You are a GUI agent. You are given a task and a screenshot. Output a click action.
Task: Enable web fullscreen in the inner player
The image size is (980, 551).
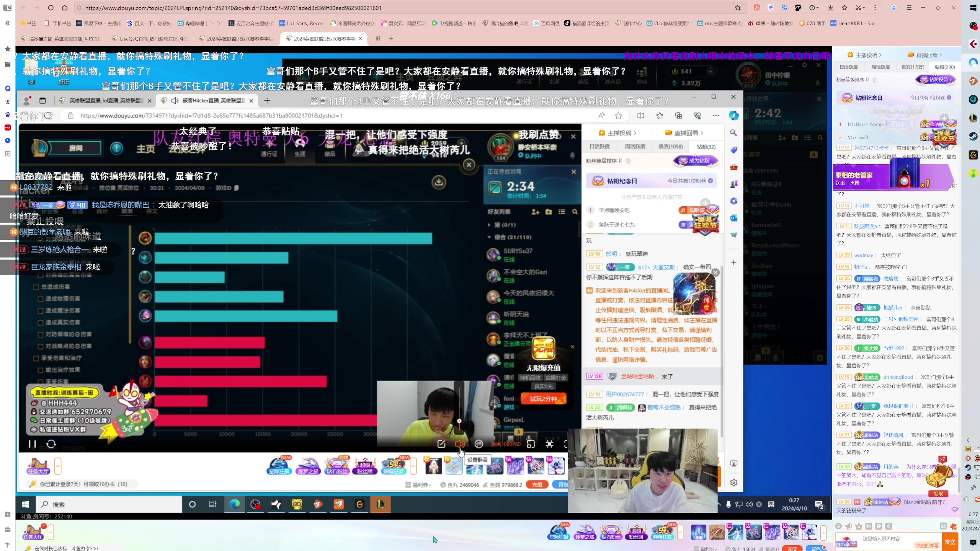pos(550,444)
